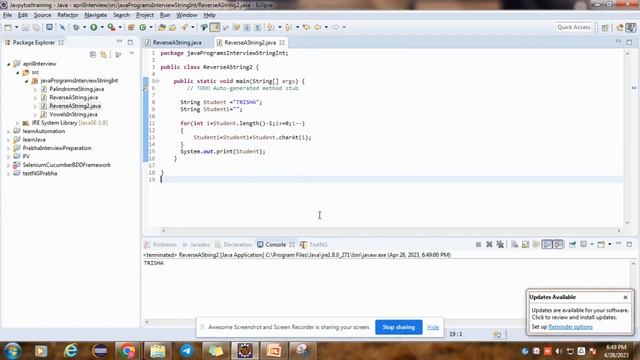This screenshot has width=640, height=360.
Task: Click the Open Type icon
Action: (x=162, y=27)
